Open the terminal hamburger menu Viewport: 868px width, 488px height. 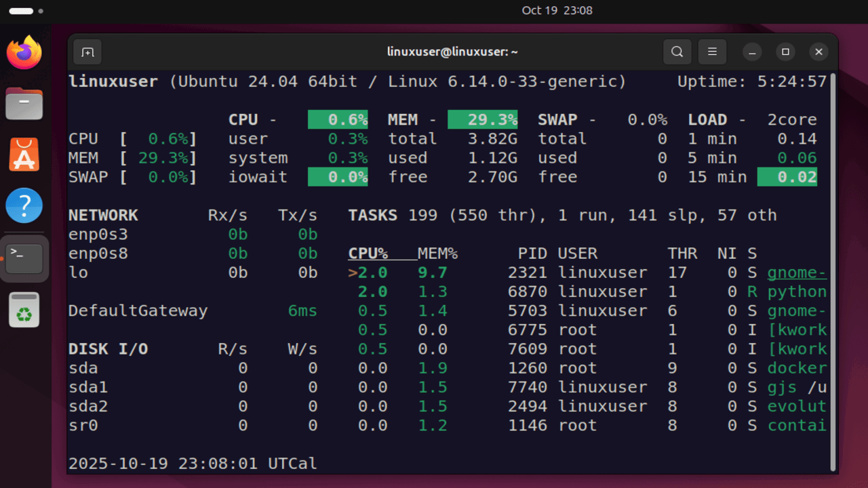click(x=712, y=52)
